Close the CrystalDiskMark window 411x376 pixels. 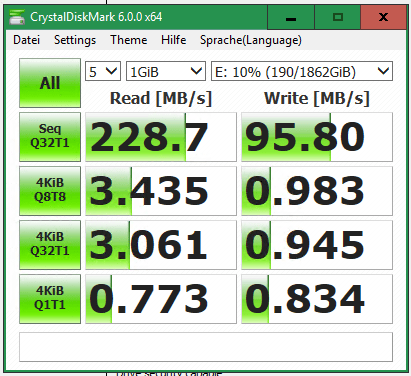[x=384, y=17]
